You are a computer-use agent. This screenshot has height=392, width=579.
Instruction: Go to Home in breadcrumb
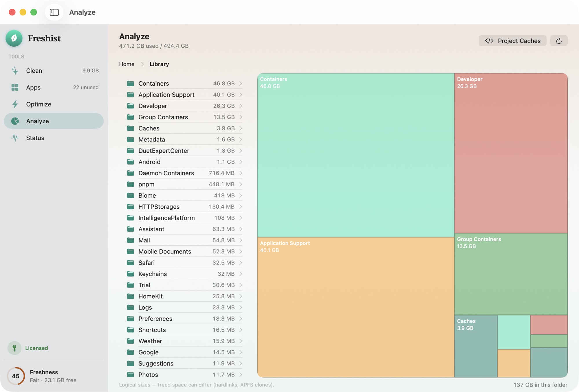(127, 64)
